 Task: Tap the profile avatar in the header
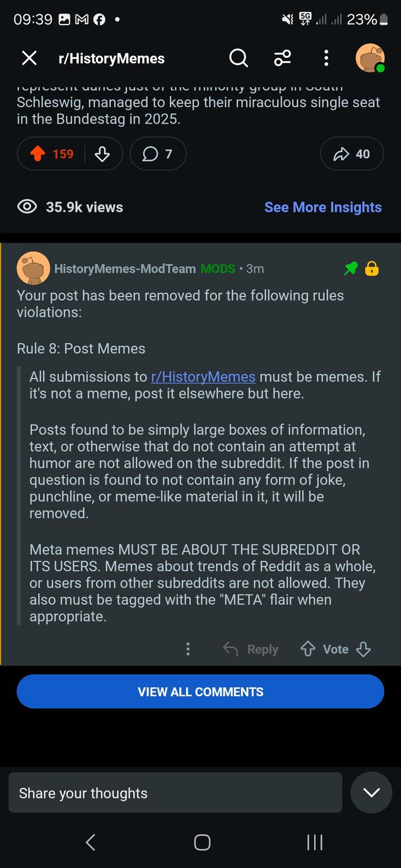click(x=370, y=58)
